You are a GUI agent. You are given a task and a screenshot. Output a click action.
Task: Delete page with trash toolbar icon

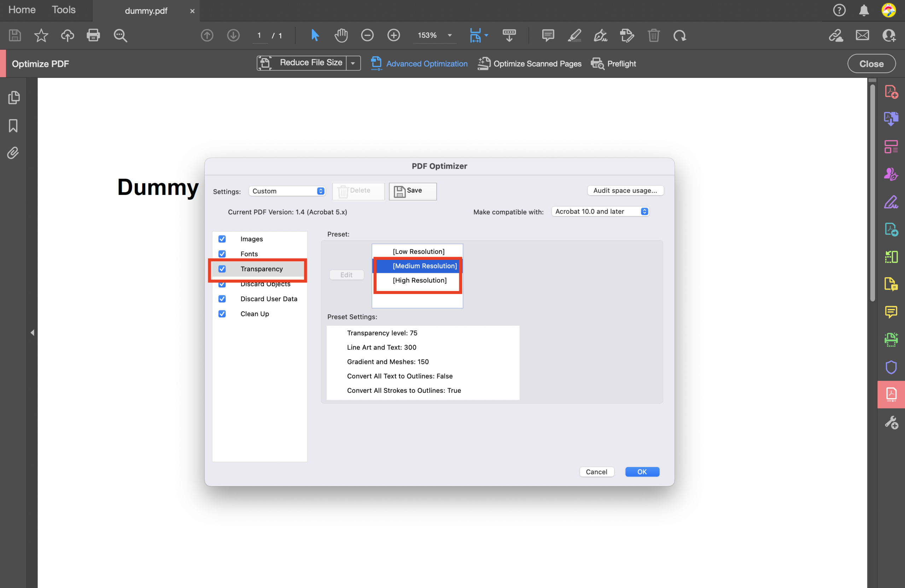pos(653,35)
